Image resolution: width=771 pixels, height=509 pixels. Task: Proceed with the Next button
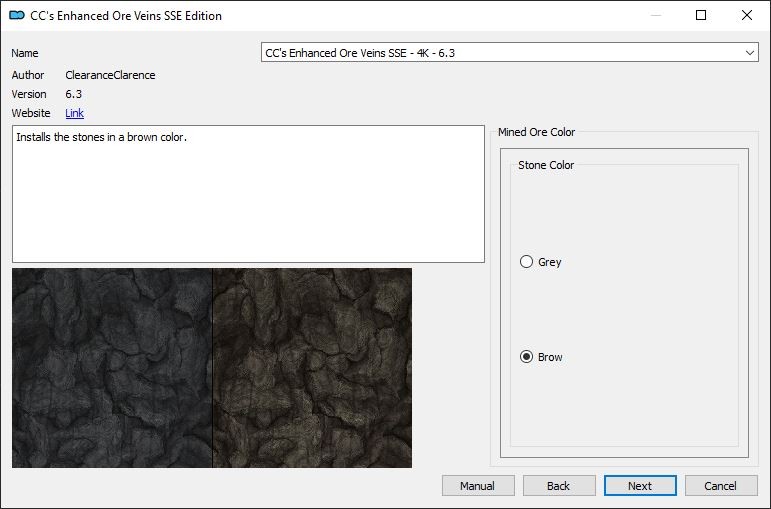(640, 486)
